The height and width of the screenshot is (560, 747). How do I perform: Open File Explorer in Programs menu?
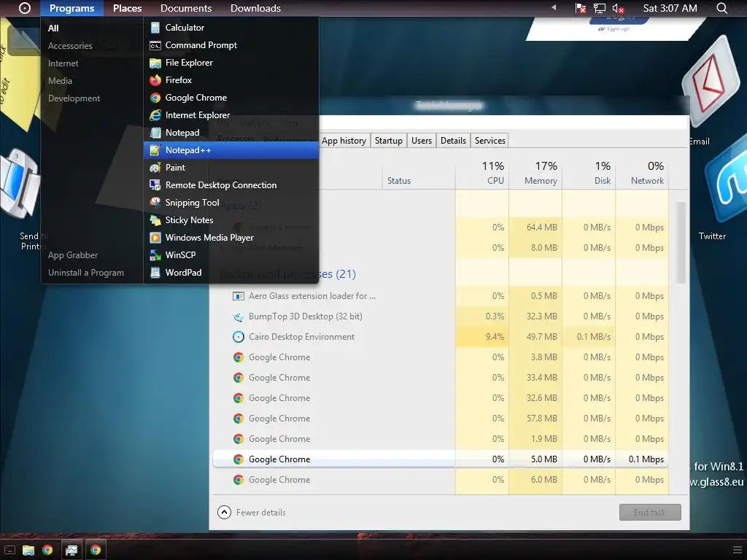point(231,63)
